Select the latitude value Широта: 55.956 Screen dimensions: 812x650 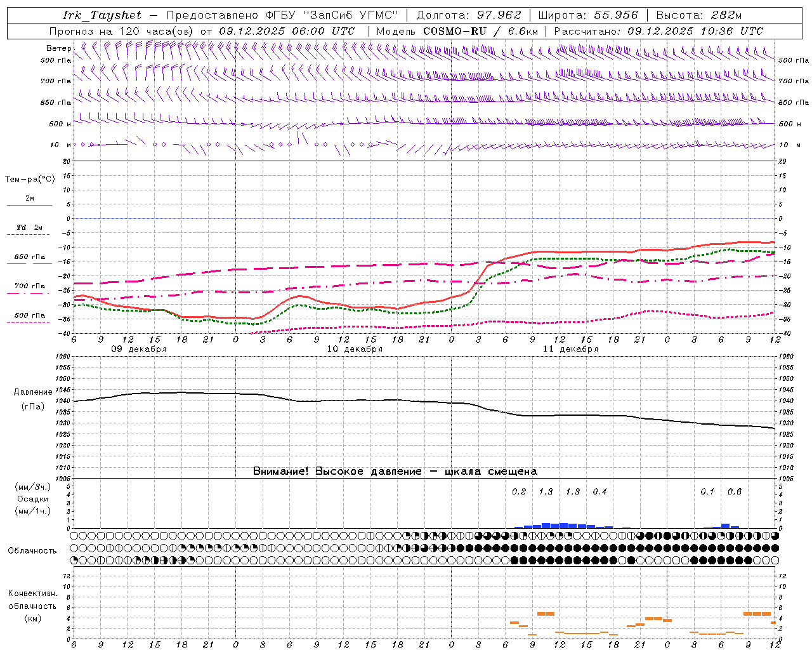(588, 15)
